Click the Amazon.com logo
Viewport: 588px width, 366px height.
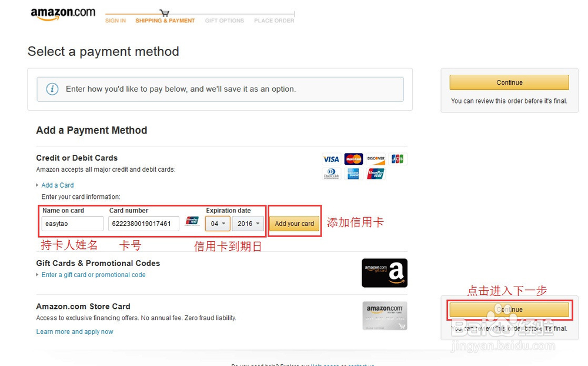coord(63,14)
